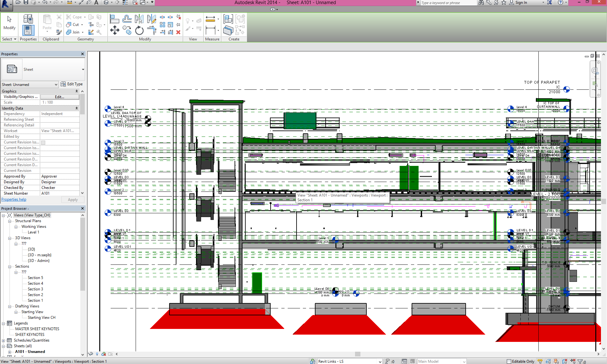Enable the Editable Only checkbox
This screenshot has height=364, width=607.
pos(509,361)
